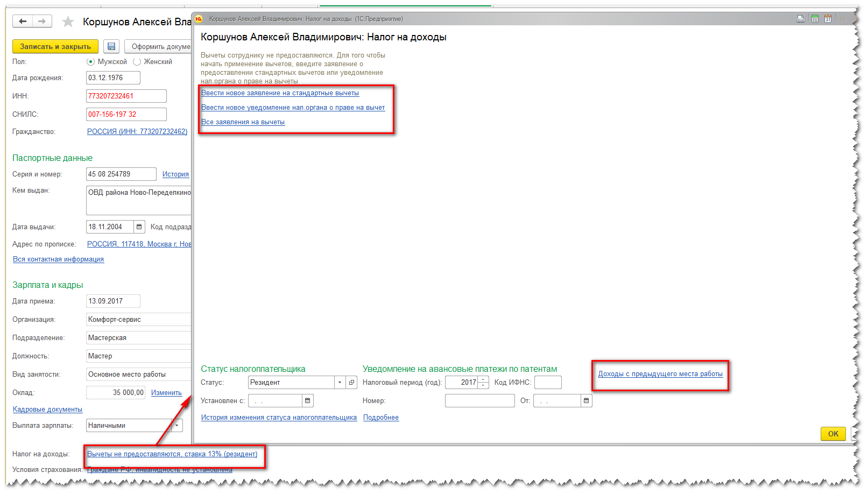868x494 pixels.
Task: Open the calculator icon in dialog title bar
Action: pyautogui.click(x=815, y=19)
